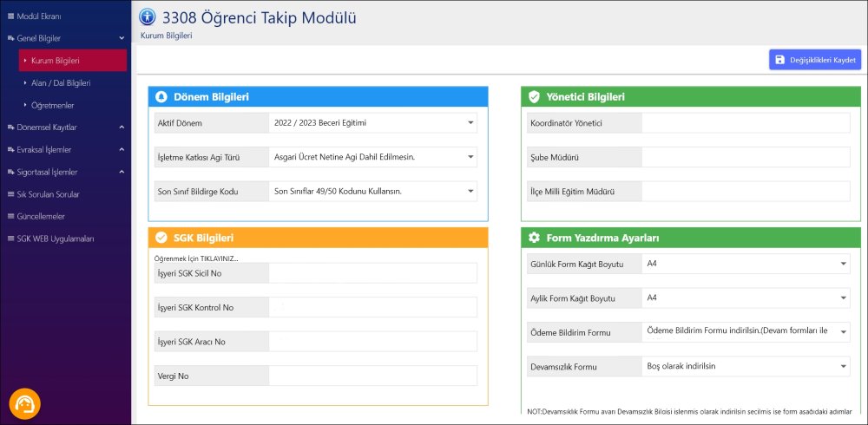Open the Aktif Dönem dropdown

click(372, 123)
